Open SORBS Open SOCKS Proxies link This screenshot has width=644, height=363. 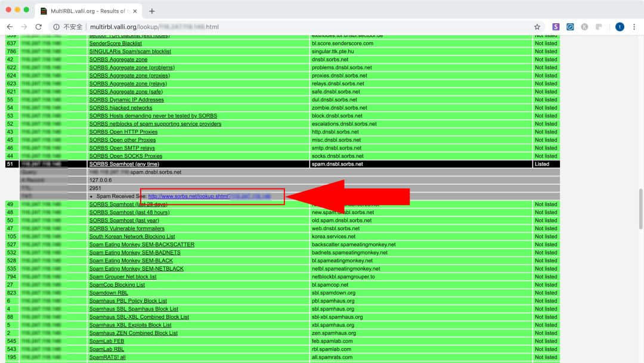coord(126,156)
